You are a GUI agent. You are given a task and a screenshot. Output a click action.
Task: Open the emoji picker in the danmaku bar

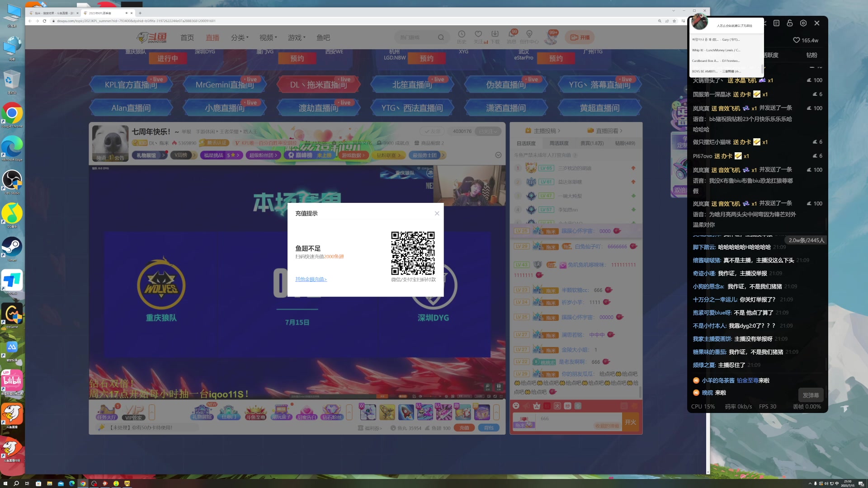point(516,406)
